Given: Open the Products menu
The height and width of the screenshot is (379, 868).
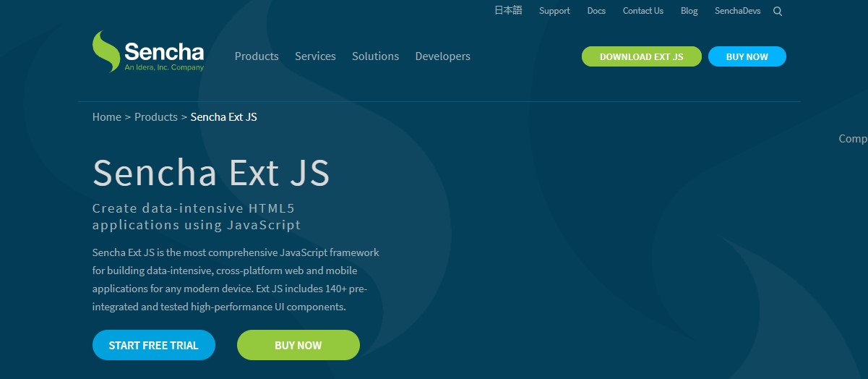Looking at the screenshot, I should point(257,56).
